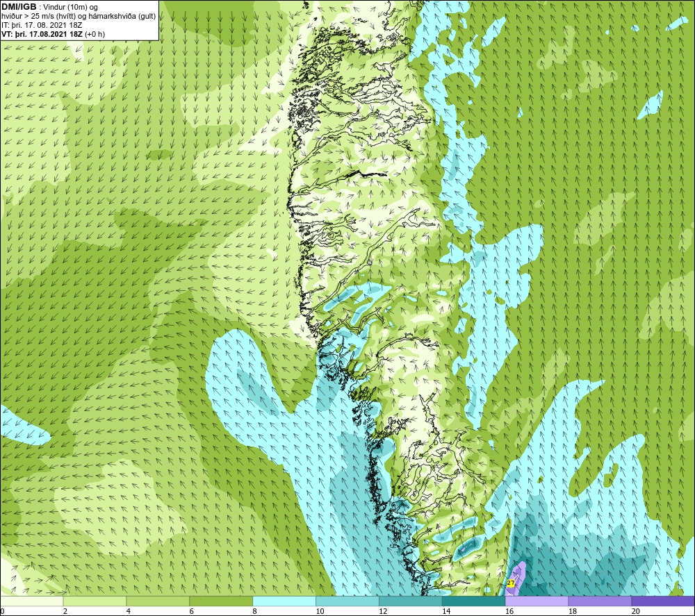Select the 14-16 m/s dark teal swatch
The image size is (695, 616).
click(473, 601)
